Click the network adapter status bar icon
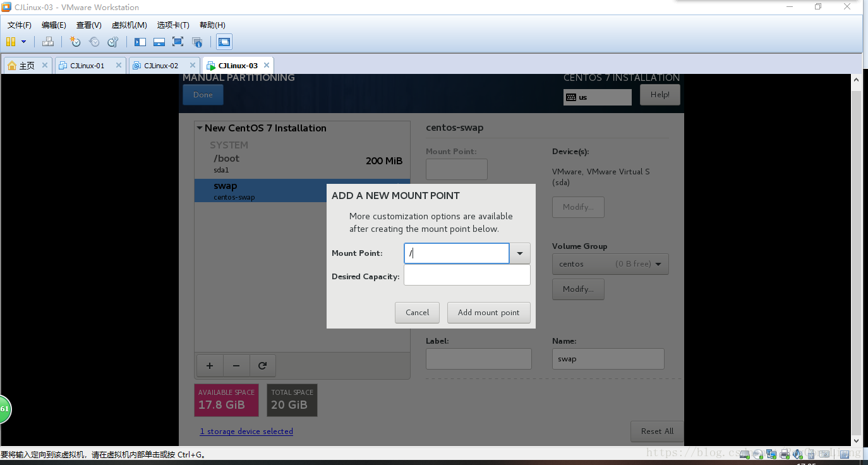The height and width of the screenshot is (465, 868). click(771, 454)
